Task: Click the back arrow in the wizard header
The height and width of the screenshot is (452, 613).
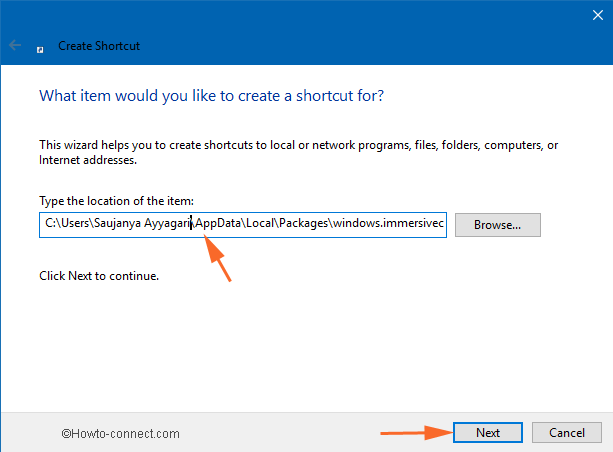Action: click(15, 46)
